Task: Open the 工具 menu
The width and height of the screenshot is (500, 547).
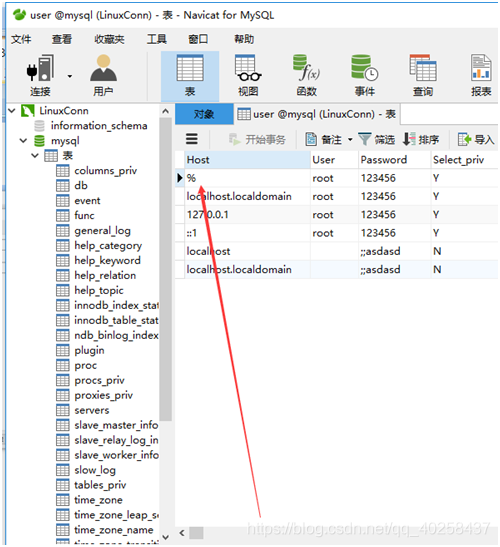Action: coord(157,39)
